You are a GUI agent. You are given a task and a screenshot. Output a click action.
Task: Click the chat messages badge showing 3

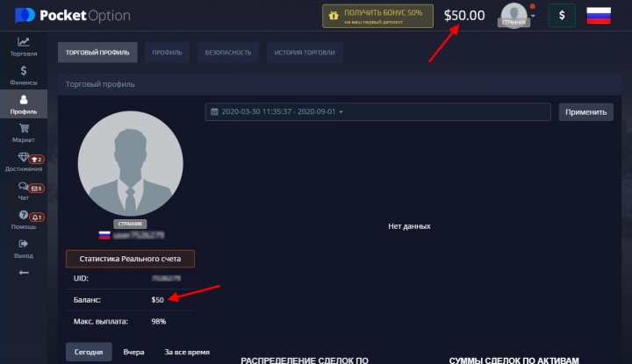[36, 189]
